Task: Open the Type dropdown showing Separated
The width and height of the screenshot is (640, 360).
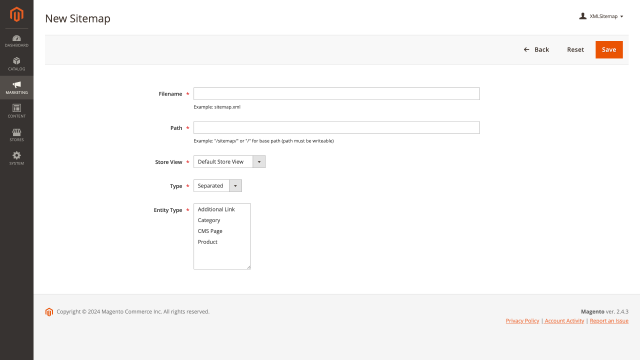Action: click(x=218, y=186)
